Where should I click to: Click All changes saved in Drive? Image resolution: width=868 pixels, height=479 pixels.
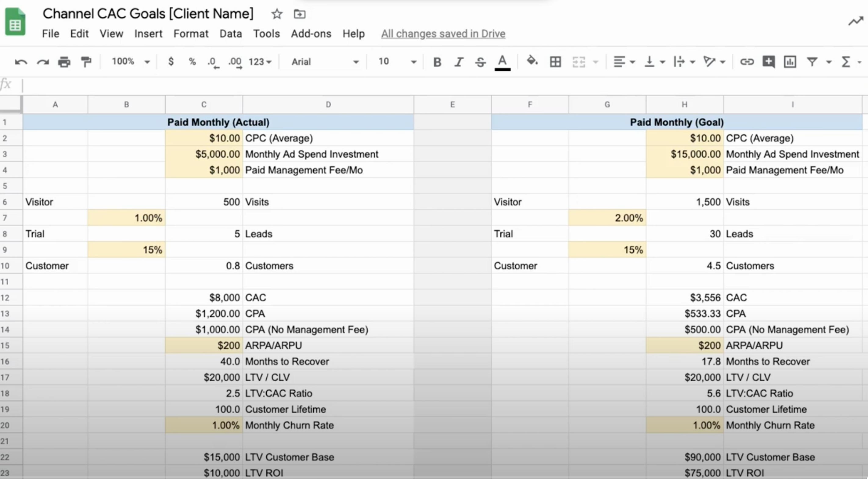point(443,34)
